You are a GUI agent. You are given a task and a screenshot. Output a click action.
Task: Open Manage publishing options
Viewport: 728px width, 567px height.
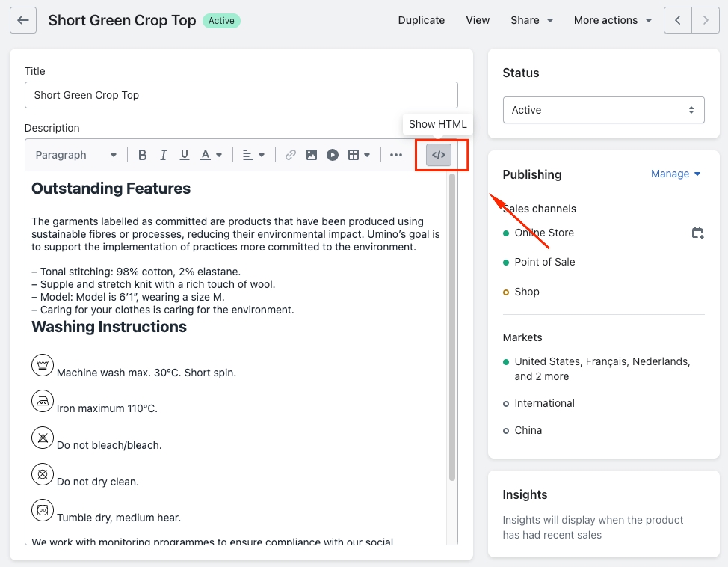676,174
